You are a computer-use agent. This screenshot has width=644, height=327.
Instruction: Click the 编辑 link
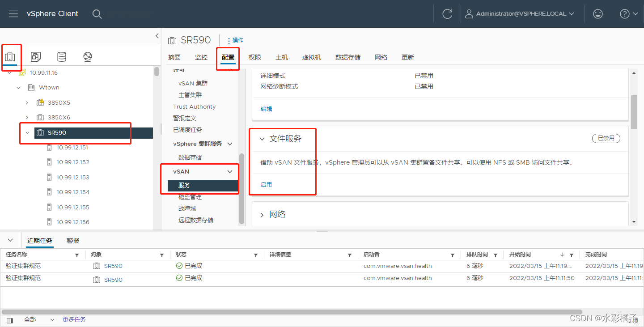point(266,109)
